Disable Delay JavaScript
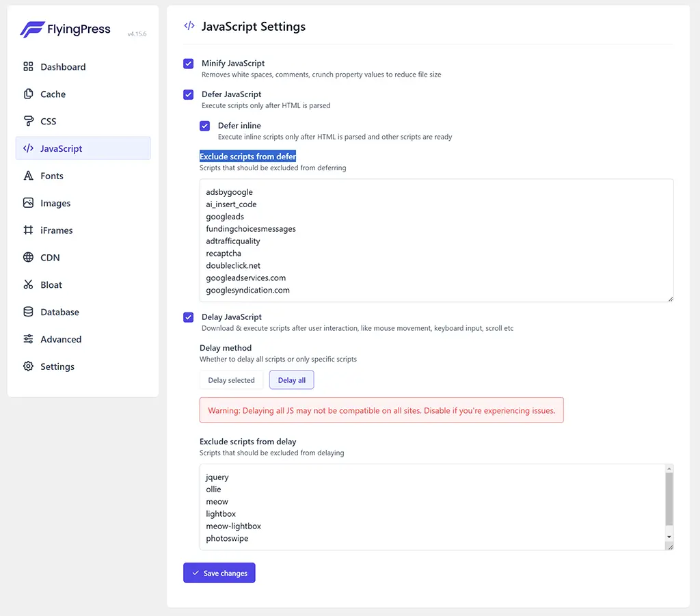Image resolution: width=700 pixels, height=616 pixels. (x=188, y=317)
